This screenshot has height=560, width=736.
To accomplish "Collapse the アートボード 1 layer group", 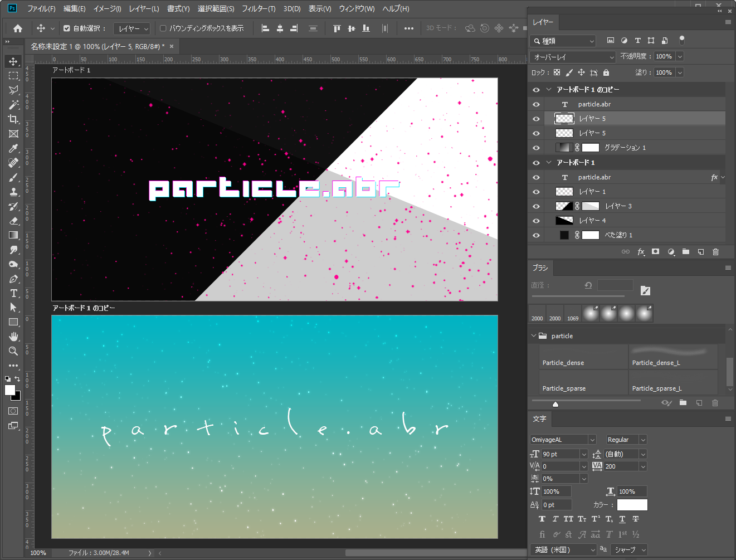I will (549, 163).
